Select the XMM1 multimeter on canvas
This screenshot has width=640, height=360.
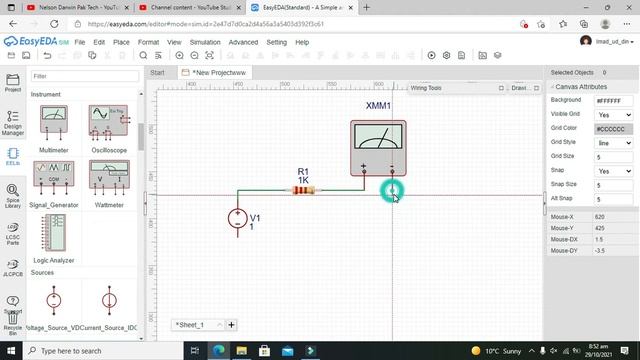(378, 148)
